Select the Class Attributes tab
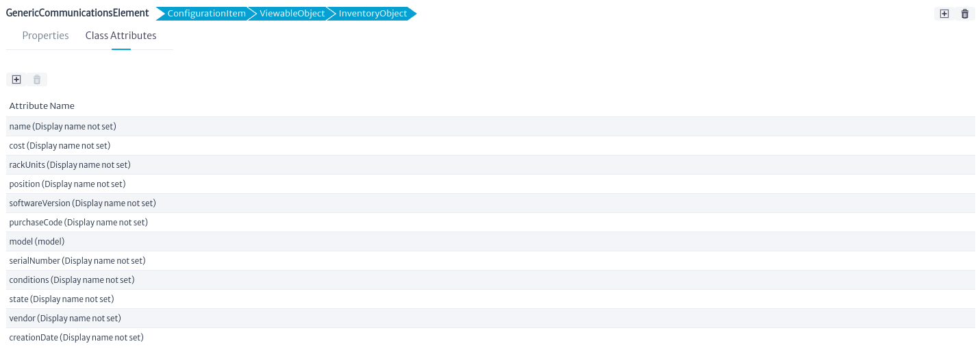The height and width of the screenshot is (348, 980). coord(121,36)
